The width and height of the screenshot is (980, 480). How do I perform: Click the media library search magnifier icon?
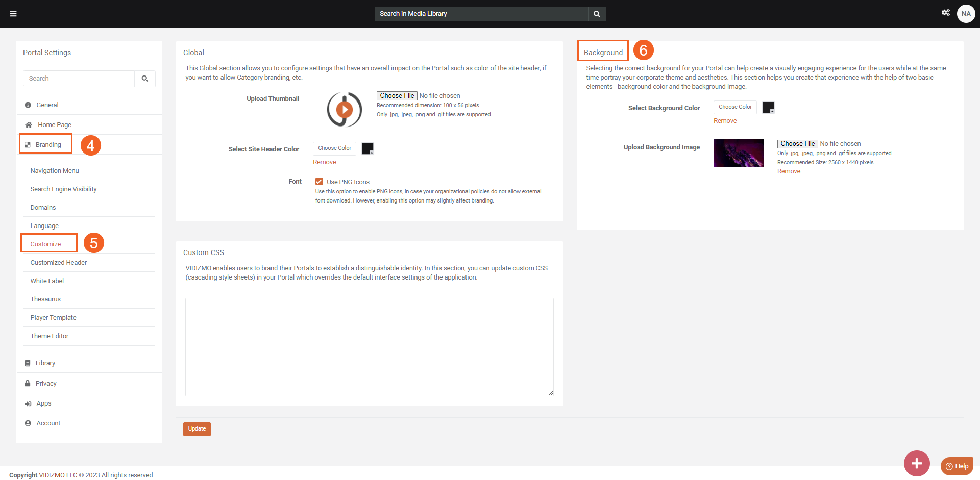597,14
